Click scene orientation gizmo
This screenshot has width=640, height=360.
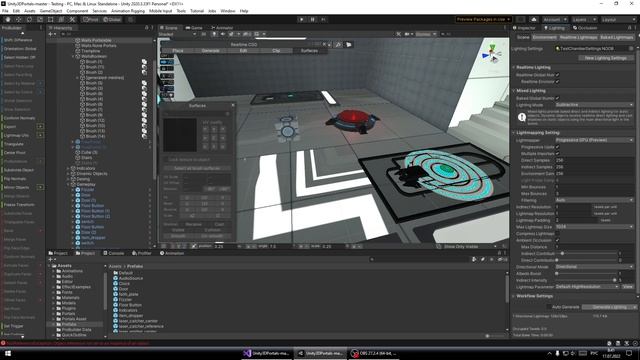pyautogui.click(x=492, y=54)
